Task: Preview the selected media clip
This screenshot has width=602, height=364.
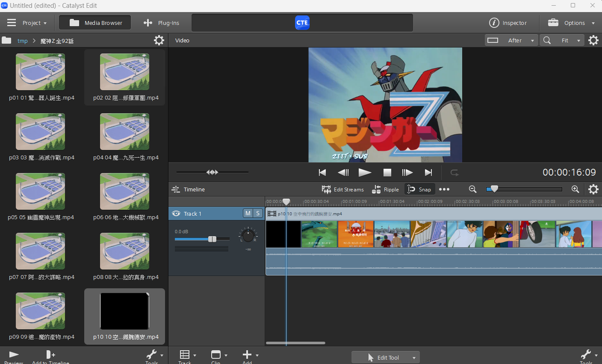Action: (x=14, y=356)
